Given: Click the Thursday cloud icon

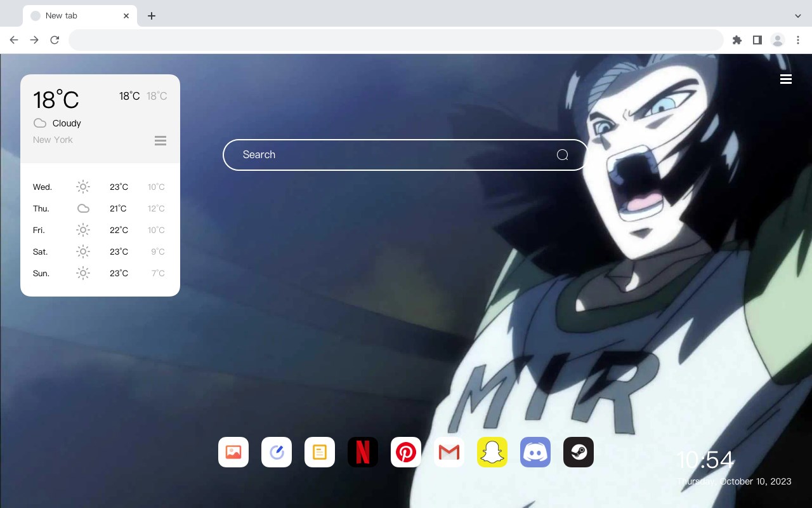Looking at the screenshot, I should tap(83, 208).
